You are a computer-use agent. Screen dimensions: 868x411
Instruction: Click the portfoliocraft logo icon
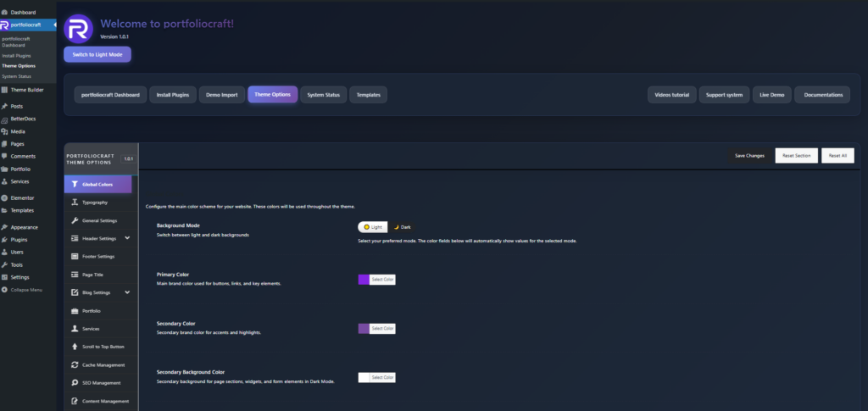pos(79,29)
